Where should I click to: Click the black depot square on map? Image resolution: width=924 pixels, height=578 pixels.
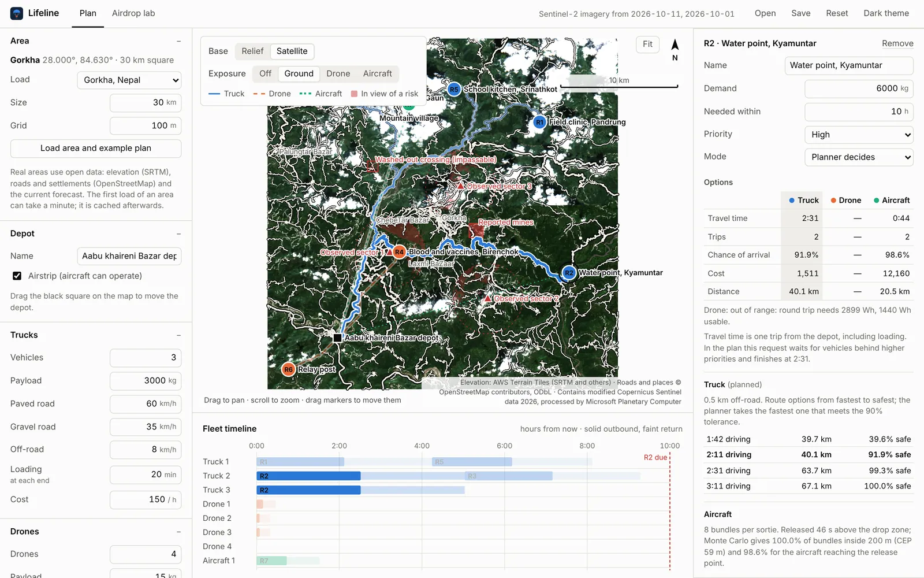(337, 338)
